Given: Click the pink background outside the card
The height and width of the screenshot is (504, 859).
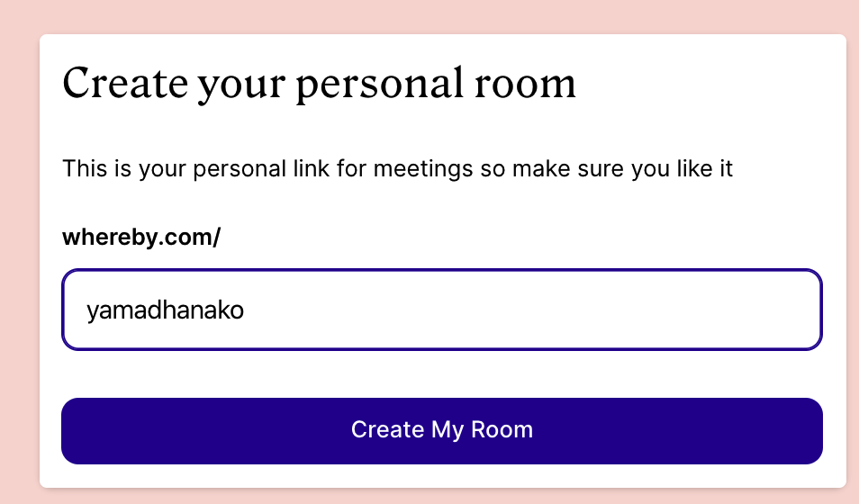Looking at the screenshot, I should [x=18, y=270].
